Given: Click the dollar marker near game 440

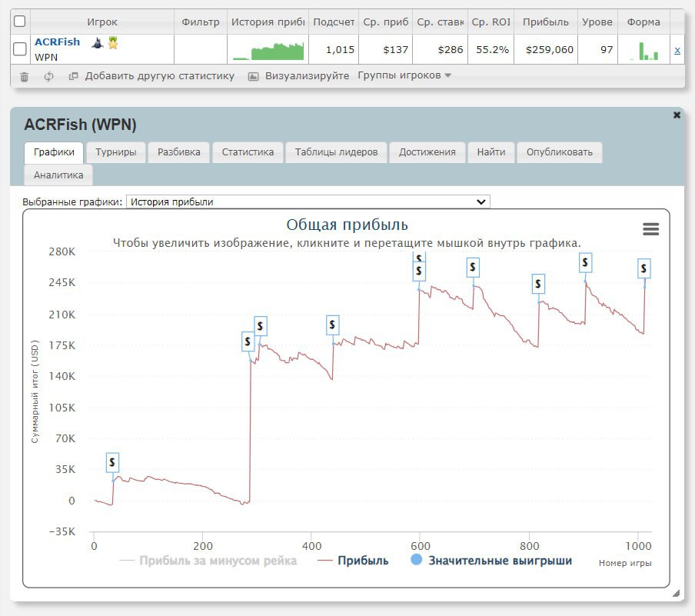Looking at the screenshot, I should coord(332,325).
